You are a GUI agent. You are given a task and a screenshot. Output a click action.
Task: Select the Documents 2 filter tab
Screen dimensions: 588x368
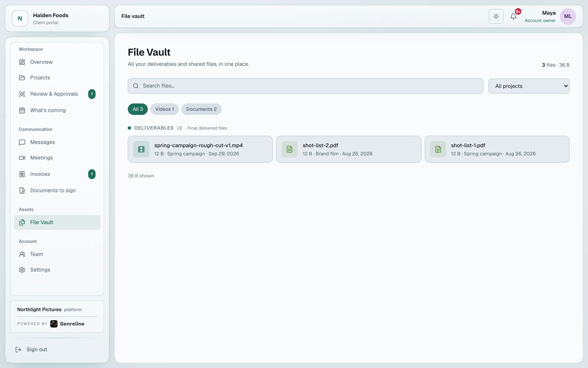click(202, 109)
